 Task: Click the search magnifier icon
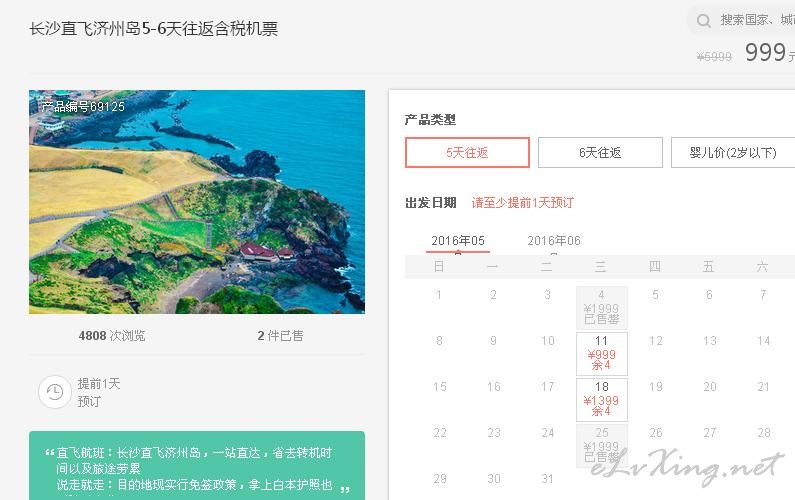pyautogui.click(x=704, y=21)
